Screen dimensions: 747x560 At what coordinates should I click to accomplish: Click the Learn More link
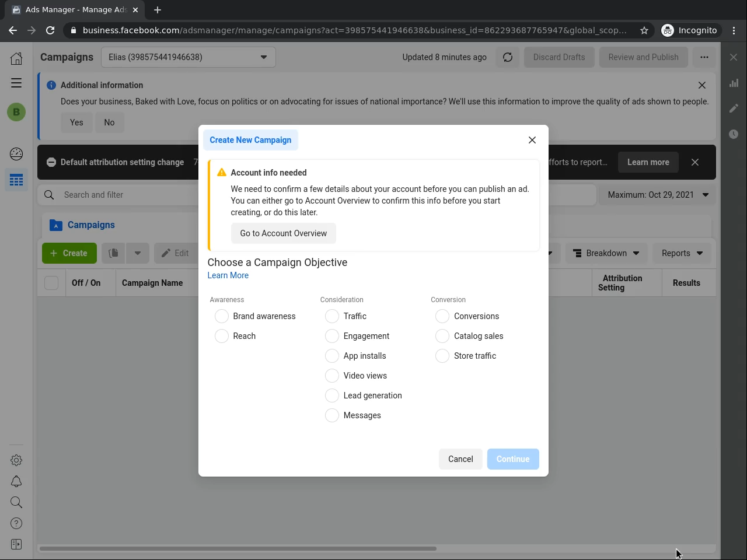pos(228,275)
